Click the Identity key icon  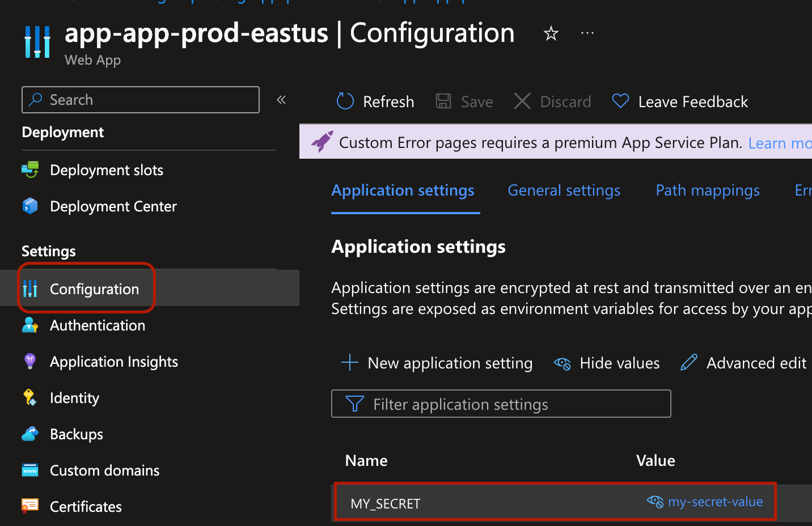(30, 397)
